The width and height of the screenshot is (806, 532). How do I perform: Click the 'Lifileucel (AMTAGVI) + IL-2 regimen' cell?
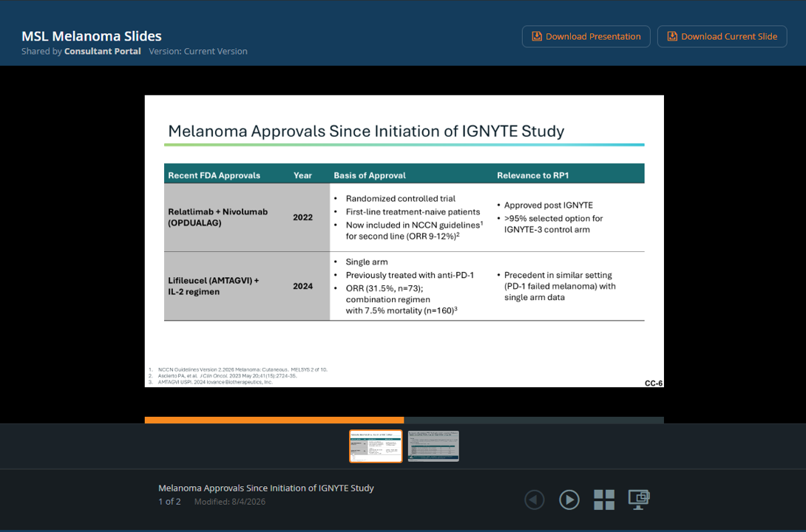tap(213, 286)
